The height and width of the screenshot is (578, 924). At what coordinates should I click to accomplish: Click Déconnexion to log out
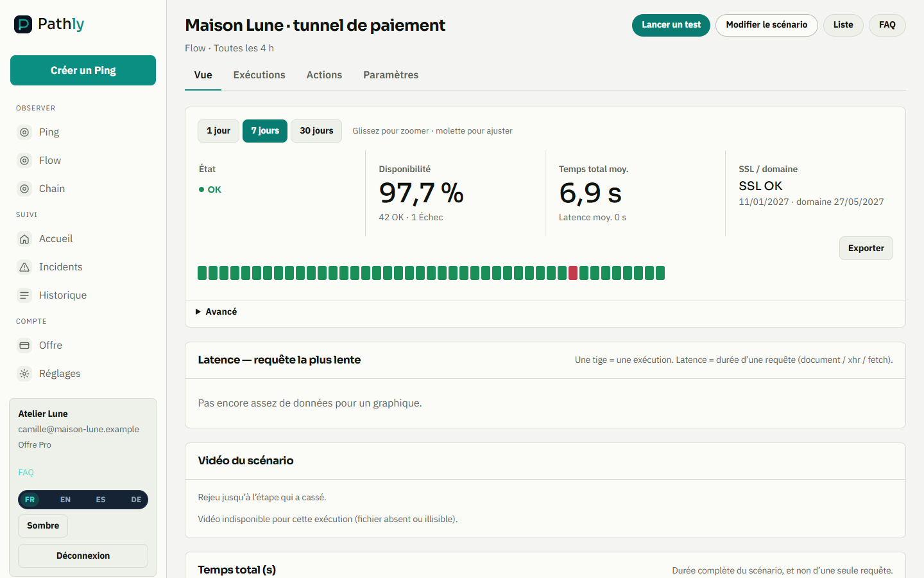83,556
